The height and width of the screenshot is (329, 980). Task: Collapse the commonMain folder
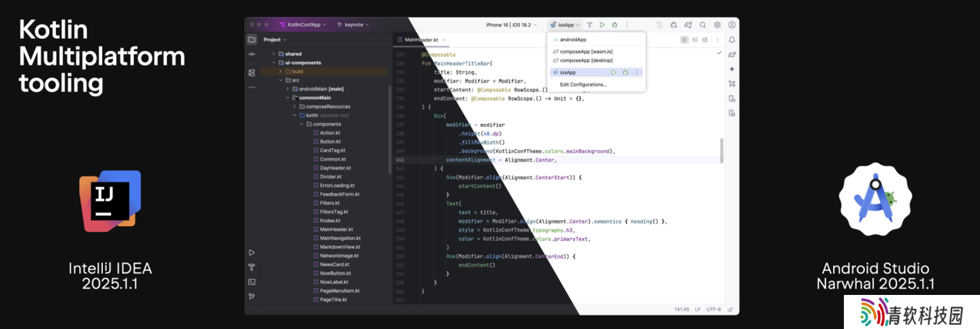pyautogui.click(x=287, y=97)
